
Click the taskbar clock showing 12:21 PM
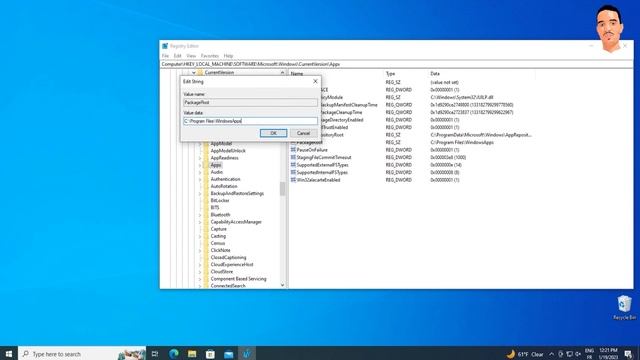608,354
